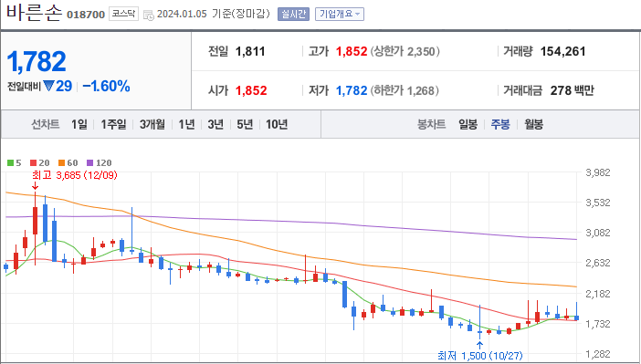Click the 상한가 2,350 upper limit text
641x364 pixels.
pyautogui.click(x=405, y=51)
